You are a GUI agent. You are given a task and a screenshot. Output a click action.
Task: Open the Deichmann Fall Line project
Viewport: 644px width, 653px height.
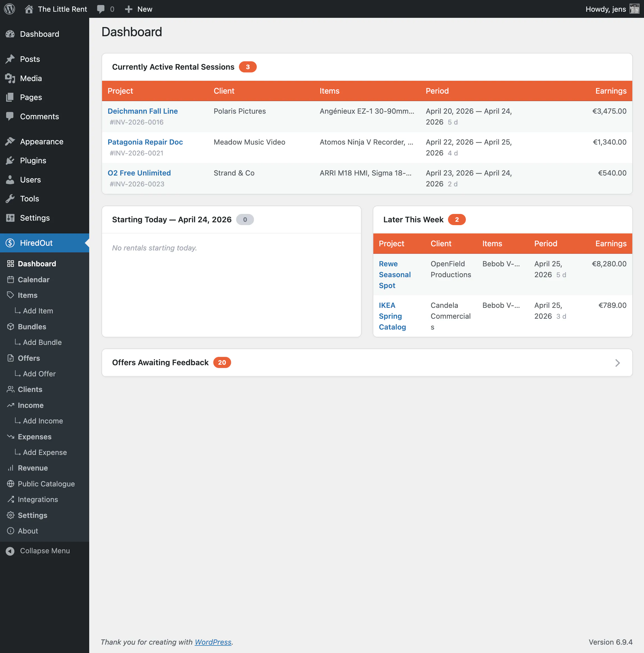click(143, 111)
